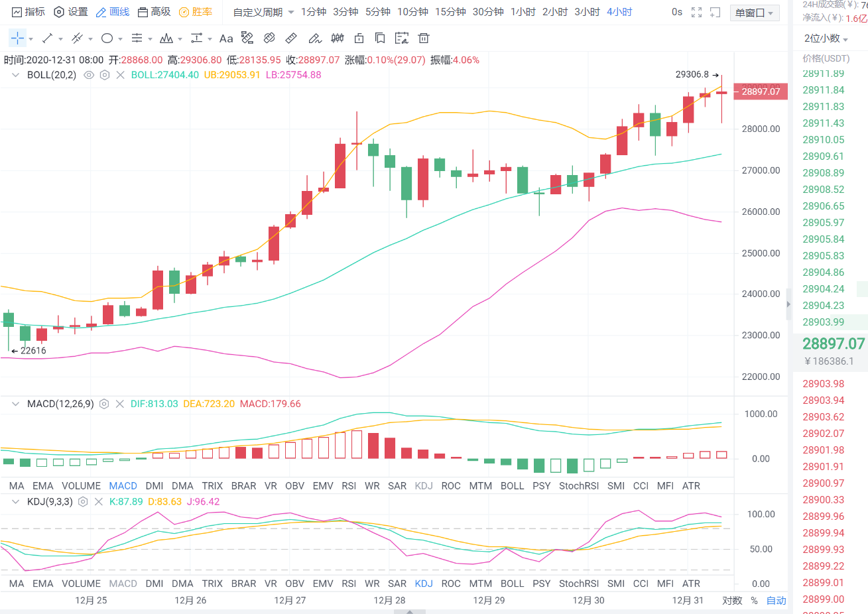
Task: Switch bottom indicator from KDJ to RSI
Action: [x=349, y=583]
